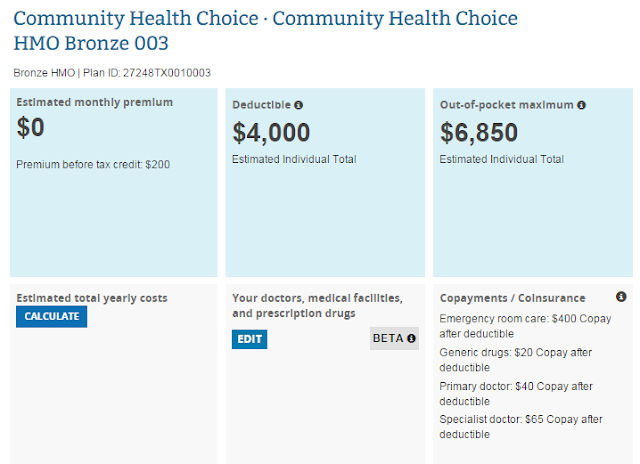
Task: Click the BETA label badge
Action: (388, 338)
